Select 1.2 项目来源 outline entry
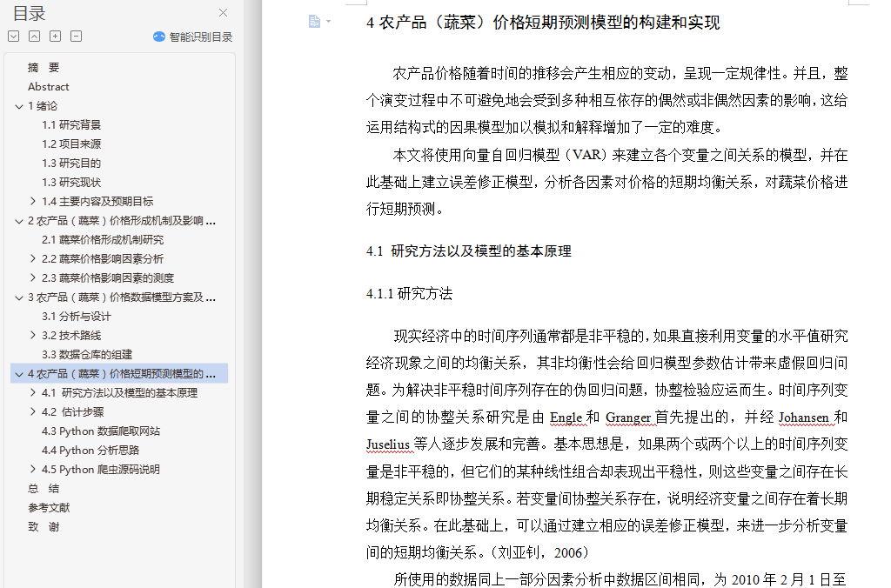The image size is (891, 588). (71, 144)
